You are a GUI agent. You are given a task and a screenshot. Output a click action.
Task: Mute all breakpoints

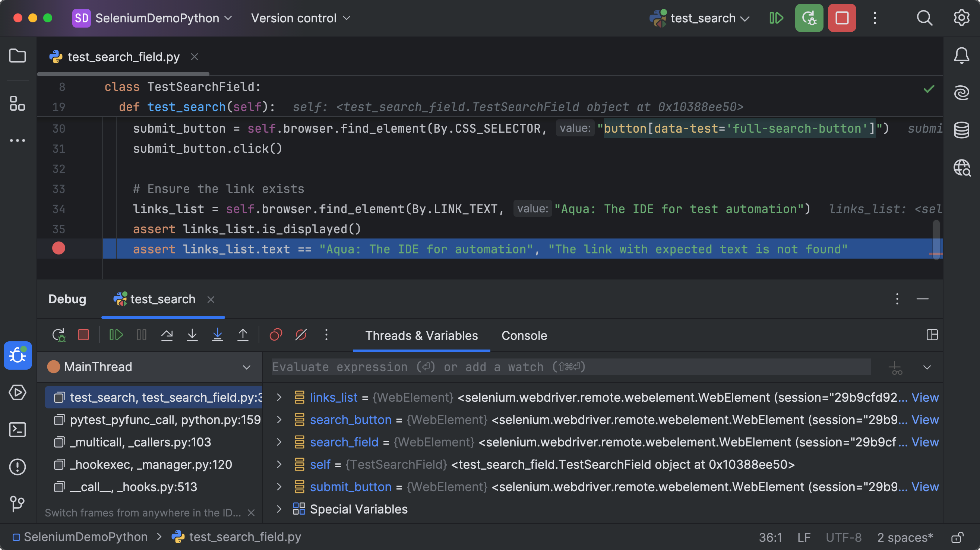coord(301,335)
